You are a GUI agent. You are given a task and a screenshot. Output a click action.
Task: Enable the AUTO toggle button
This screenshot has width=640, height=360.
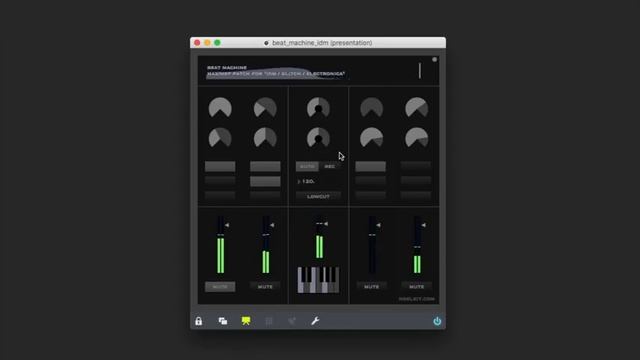(x=307, y=167)
